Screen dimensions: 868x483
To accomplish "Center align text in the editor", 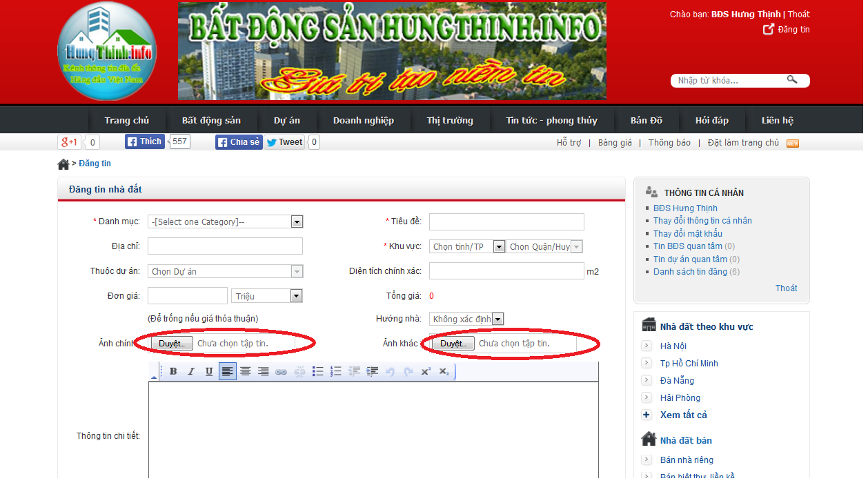I will pyautogui.click(x=245, y=371).
